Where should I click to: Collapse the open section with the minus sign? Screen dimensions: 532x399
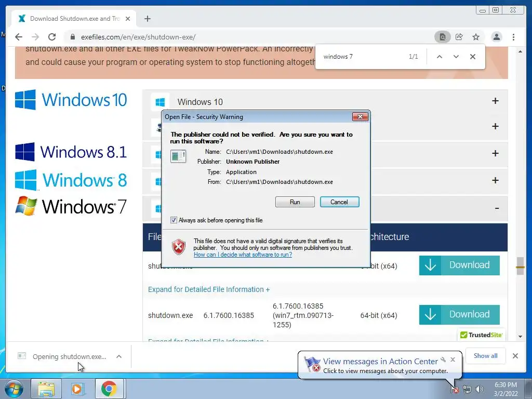tap(497, 208)
